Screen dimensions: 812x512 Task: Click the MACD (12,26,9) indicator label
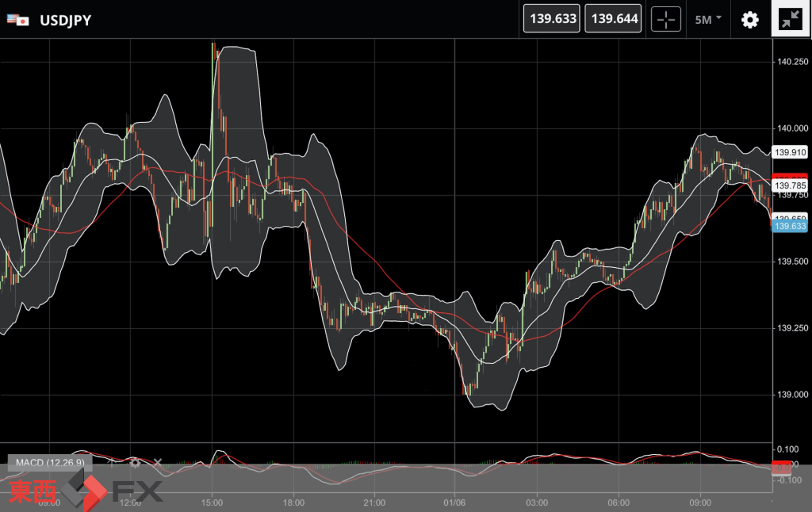click(x=50, y=463)
